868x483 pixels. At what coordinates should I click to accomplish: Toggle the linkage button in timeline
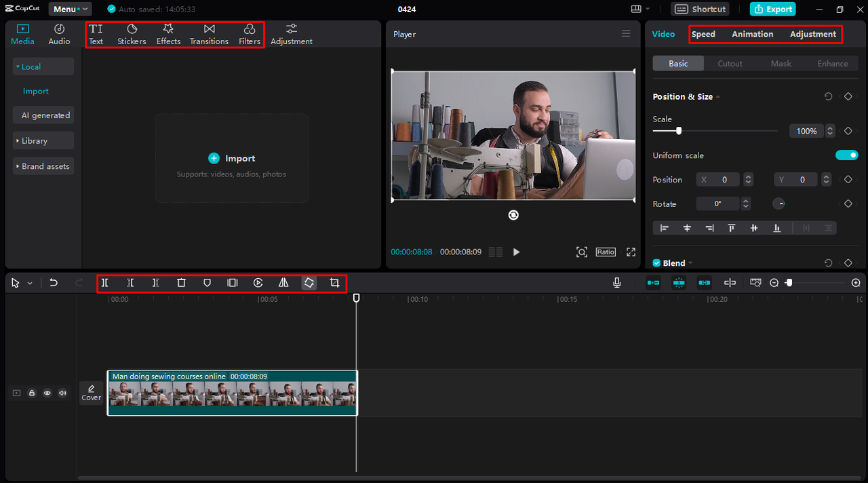pyautogui.click(x=705, y=283)
